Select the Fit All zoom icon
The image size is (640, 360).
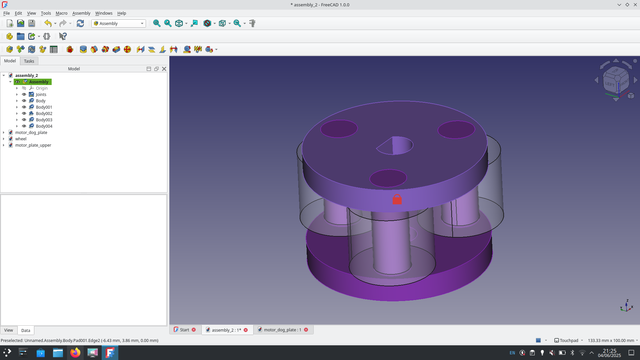tap(157, 23)
